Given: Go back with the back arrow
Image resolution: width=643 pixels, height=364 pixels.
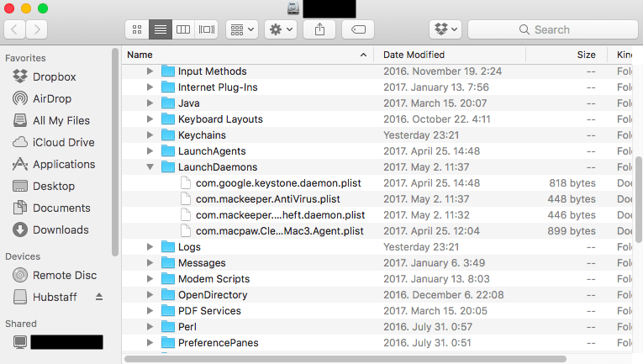Looking at the screenshot, I should 15,29.
